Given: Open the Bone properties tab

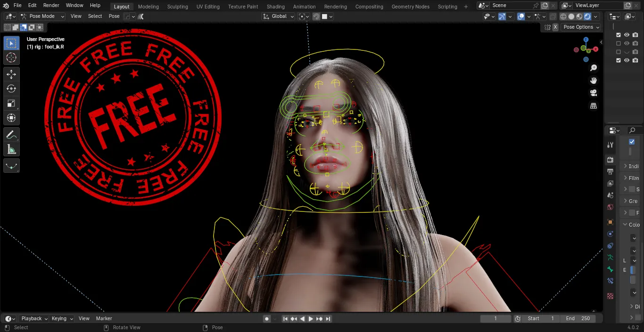Looking at the screenshot, I should [x=611, y=269].
